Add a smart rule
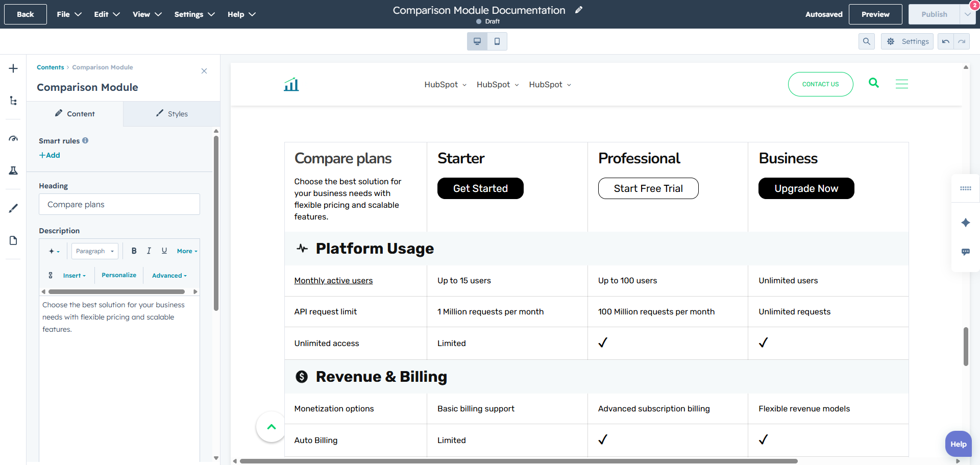 [x=50, y=155]
